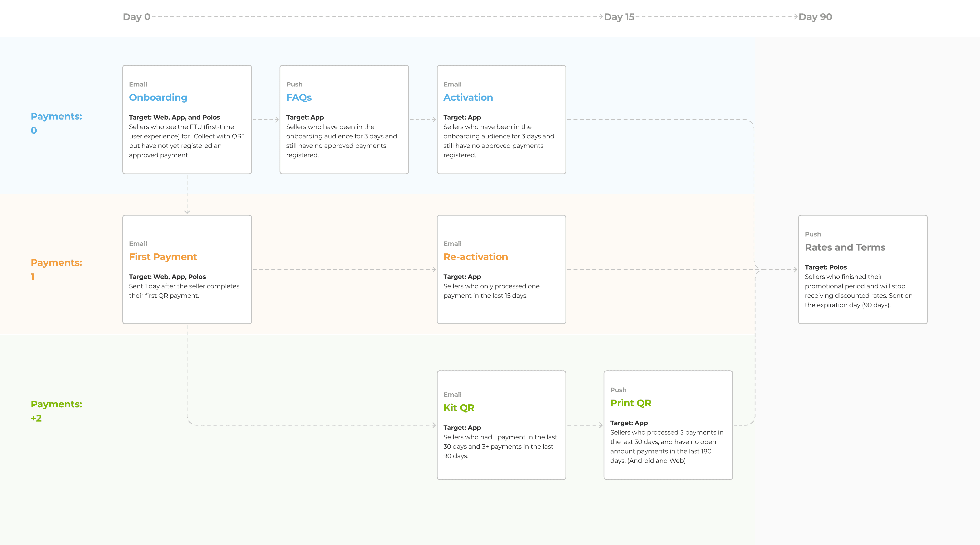Click the Kit QR card title
Screen dimensions: 980x545
tap(459, 408)
